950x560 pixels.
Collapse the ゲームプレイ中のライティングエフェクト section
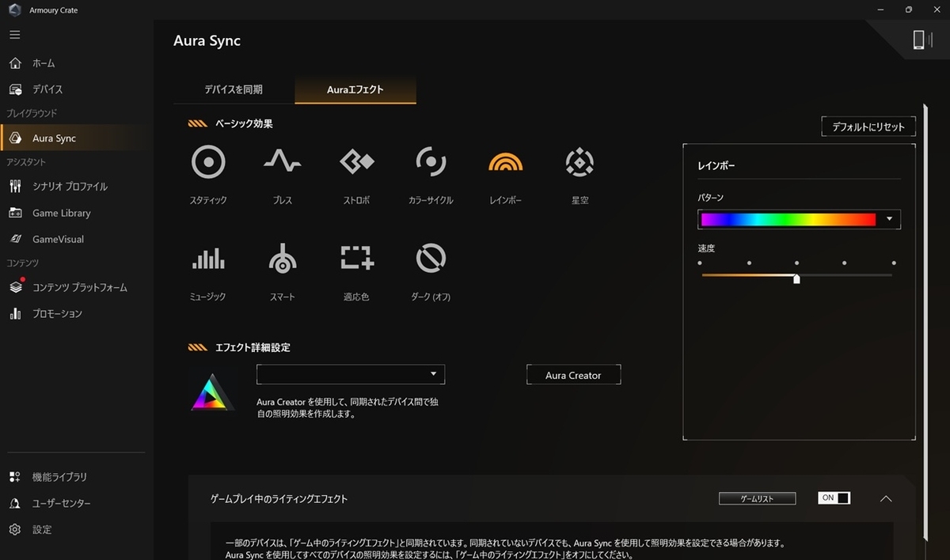click(x=886, y=498)
